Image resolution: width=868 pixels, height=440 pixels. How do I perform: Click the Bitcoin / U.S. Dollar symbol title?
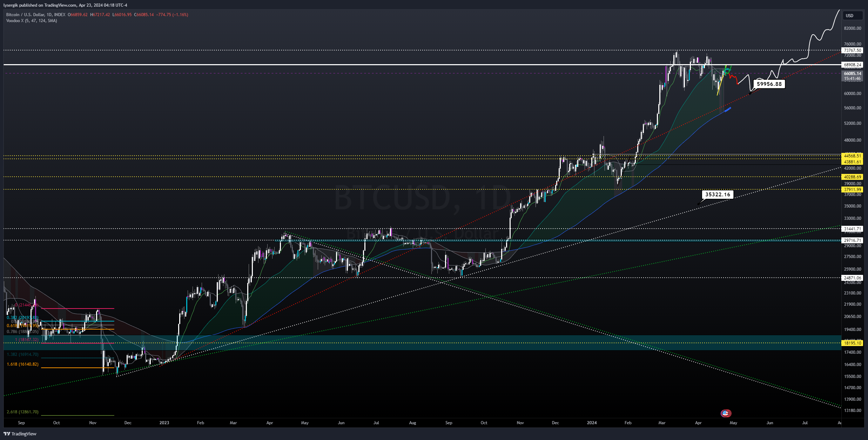36,15
